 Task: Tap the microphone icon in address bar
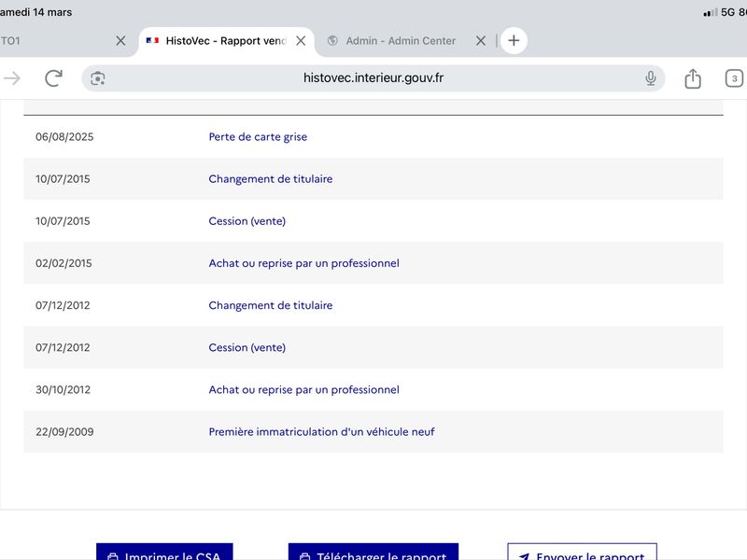(x=650, y=78)
